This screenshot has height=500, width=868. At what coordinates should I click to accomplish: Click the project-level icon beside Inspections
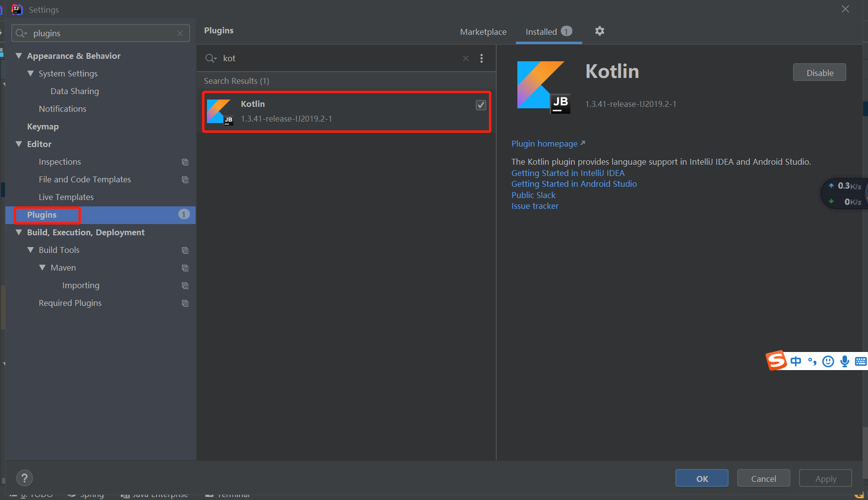pos(185,162)
